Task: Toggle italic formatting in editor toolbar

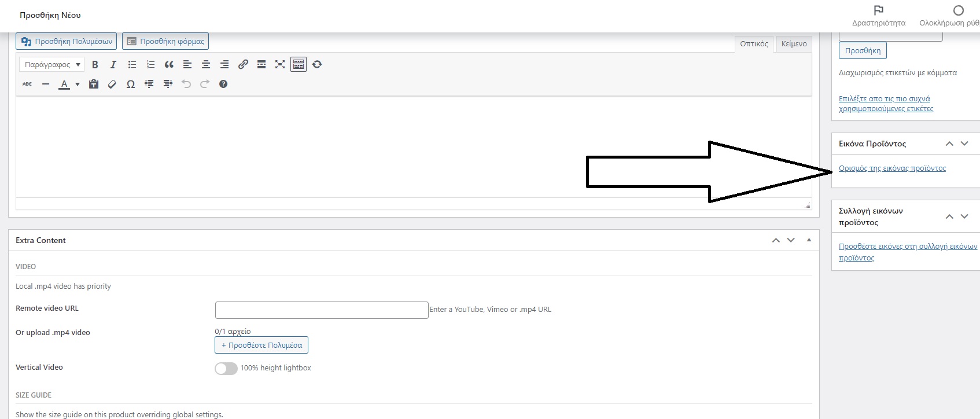Action: pos(113,64)
